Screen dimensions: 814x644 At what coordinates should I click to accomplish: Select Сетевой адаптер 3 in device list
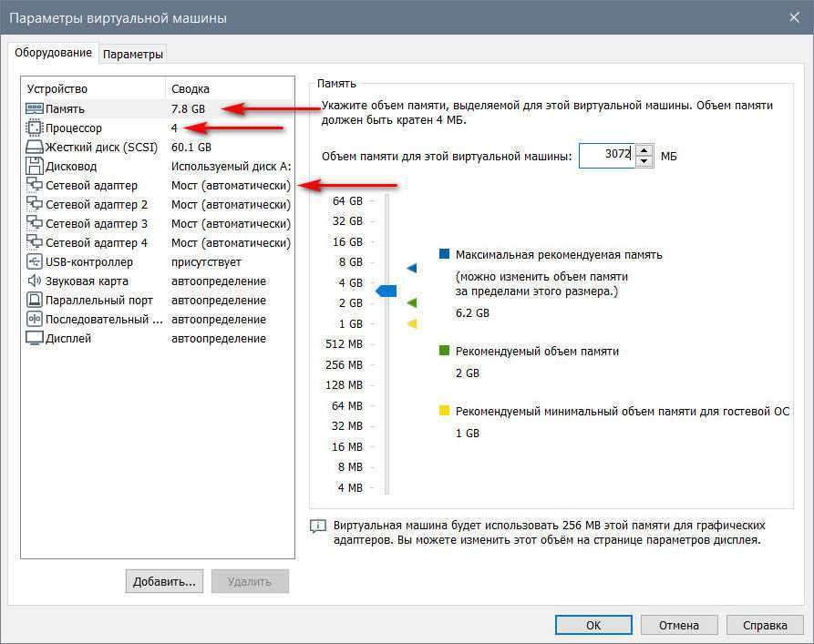pyautogui.click(x=96, y=224)
